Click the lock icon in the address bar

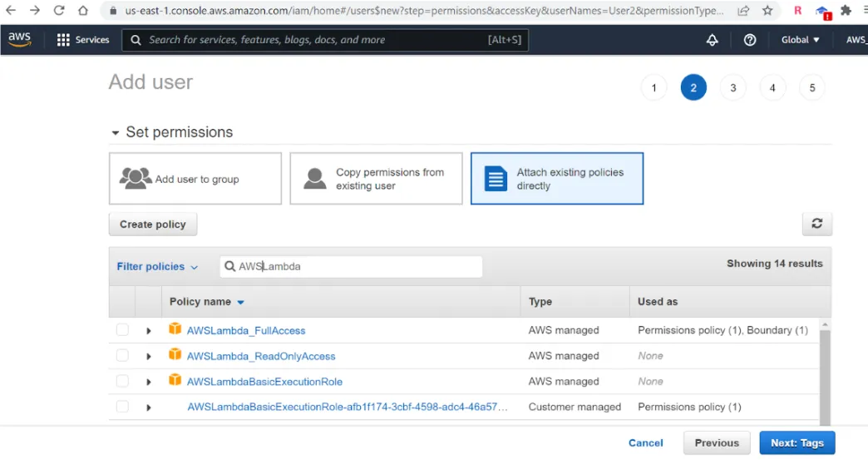tap(113, 11)
